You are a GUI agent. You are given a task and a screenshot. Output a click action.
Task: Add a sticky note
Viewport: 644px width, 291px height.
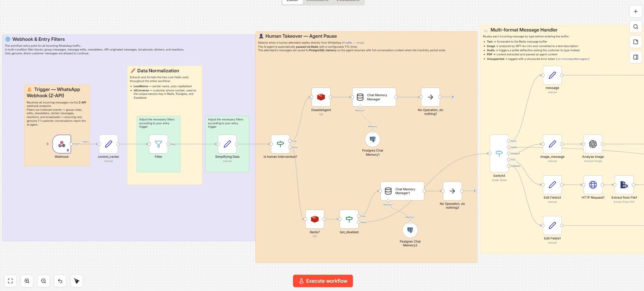click(636, 42)
